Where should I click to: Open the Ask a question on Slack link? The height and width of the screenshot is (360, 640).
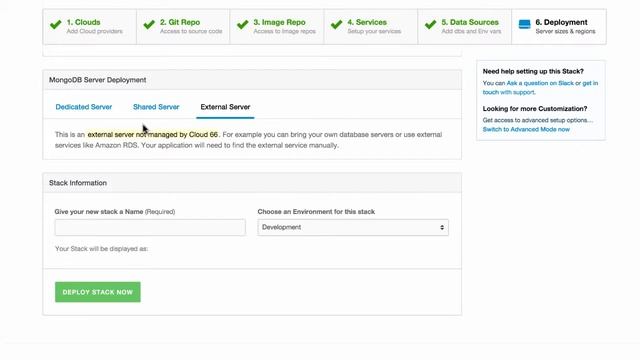click(x=540, y=83)
